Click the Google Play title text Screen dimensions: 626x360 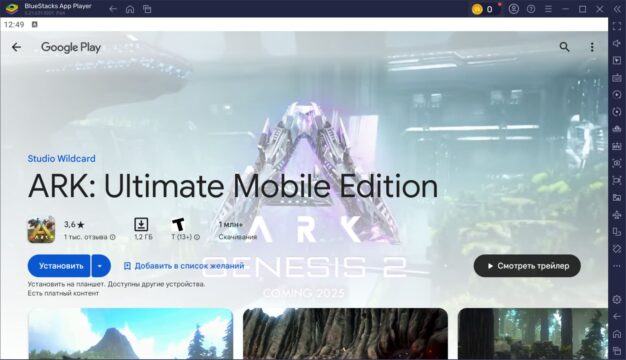pos(71,47)
